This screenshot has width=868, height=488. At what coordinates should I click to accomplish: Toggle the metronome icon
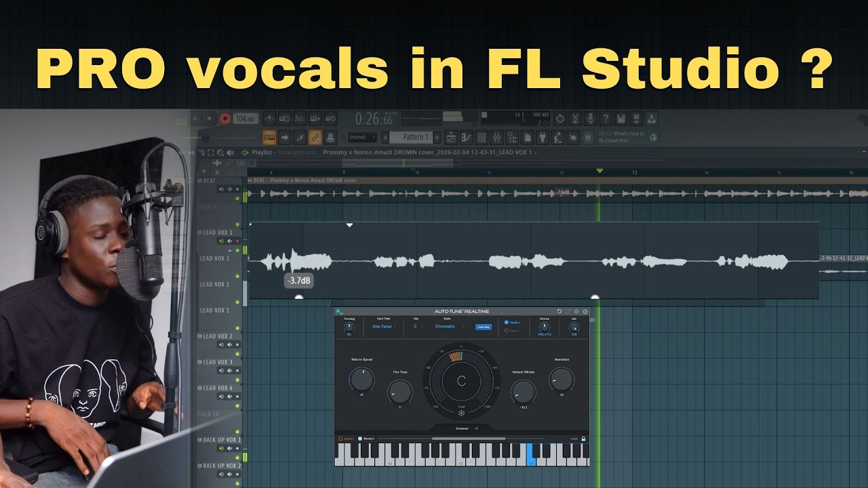(269, 118)
